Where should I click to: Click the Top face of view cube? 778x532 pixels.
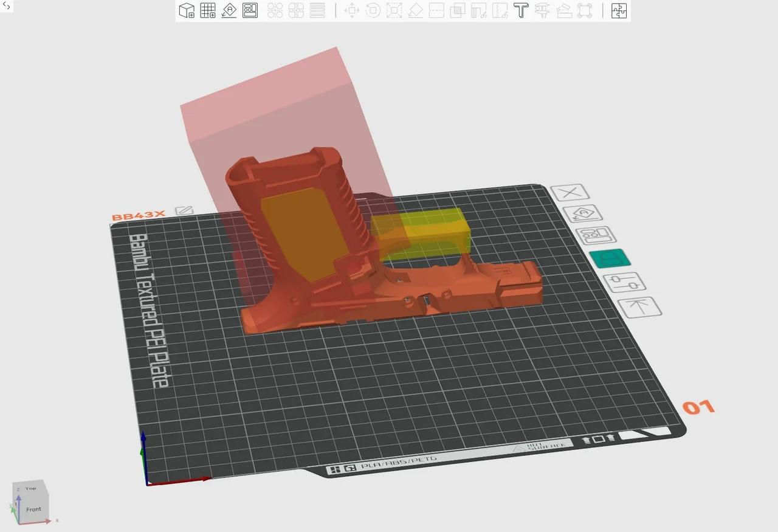click(x=30, y=488)
